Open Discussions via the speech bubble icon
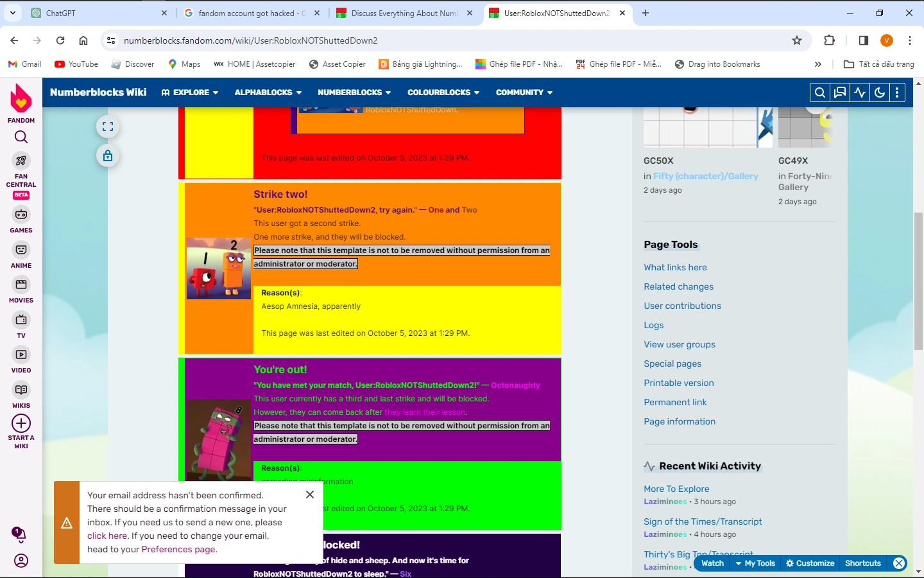This screenshot has height=578, width=924. (x=839, y=92)
